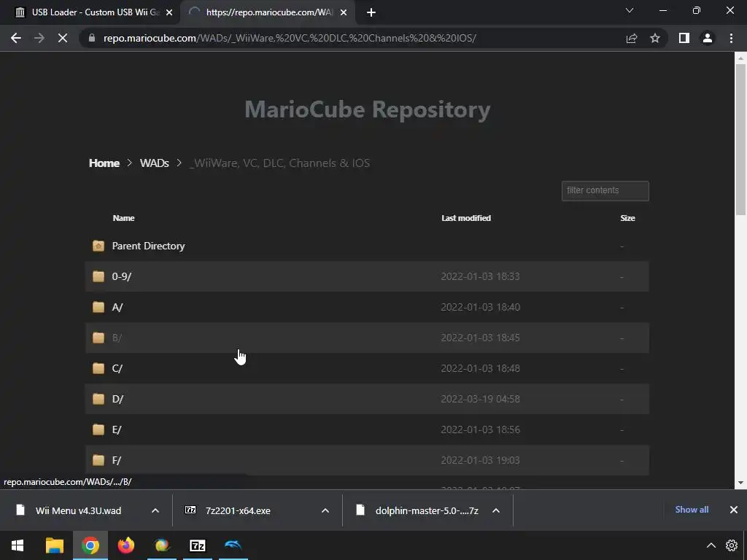Sort by Size column header
This screenshot has width=747, height=560.
pyautogui.click(x=627, y=218)
